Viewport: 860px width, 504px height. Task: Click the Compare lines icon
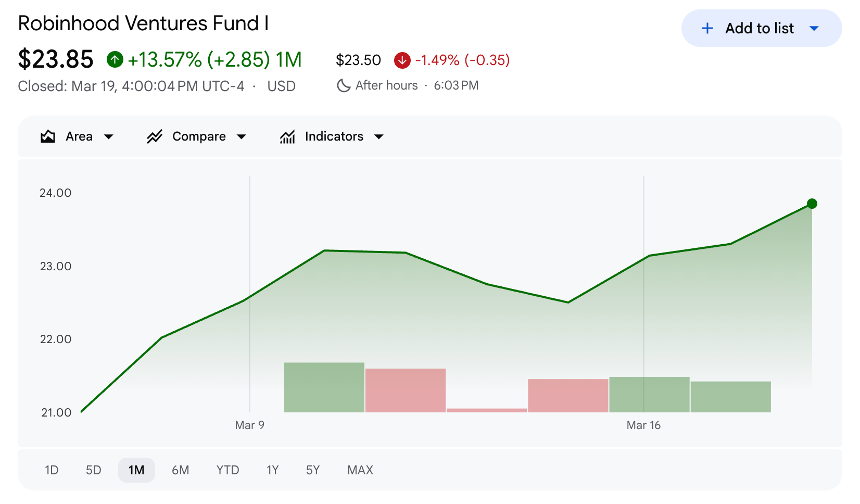[155, 136]
